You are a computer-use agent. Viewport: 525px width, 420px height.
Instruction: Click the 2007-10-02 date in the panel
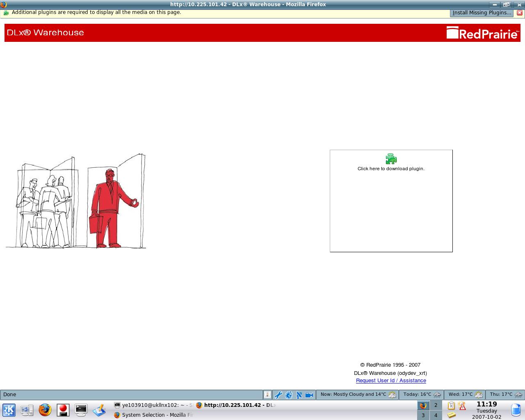[486, 417]
